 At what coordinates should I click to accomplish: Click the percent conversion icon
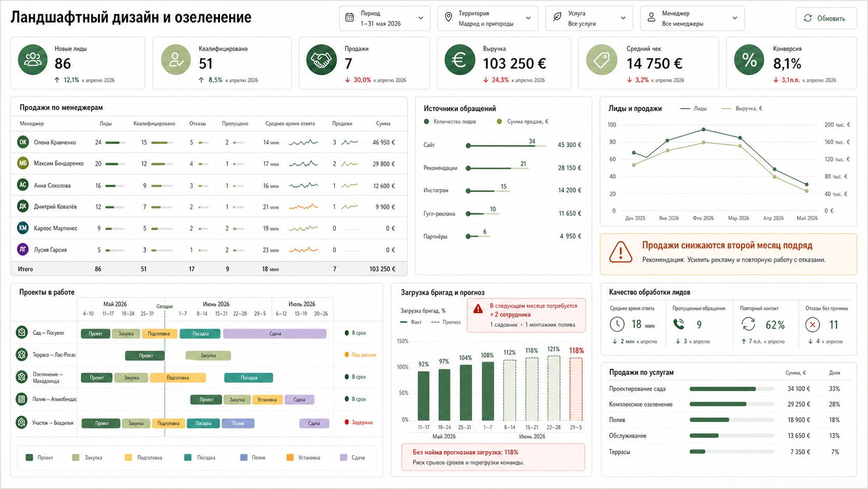(749, 60)
